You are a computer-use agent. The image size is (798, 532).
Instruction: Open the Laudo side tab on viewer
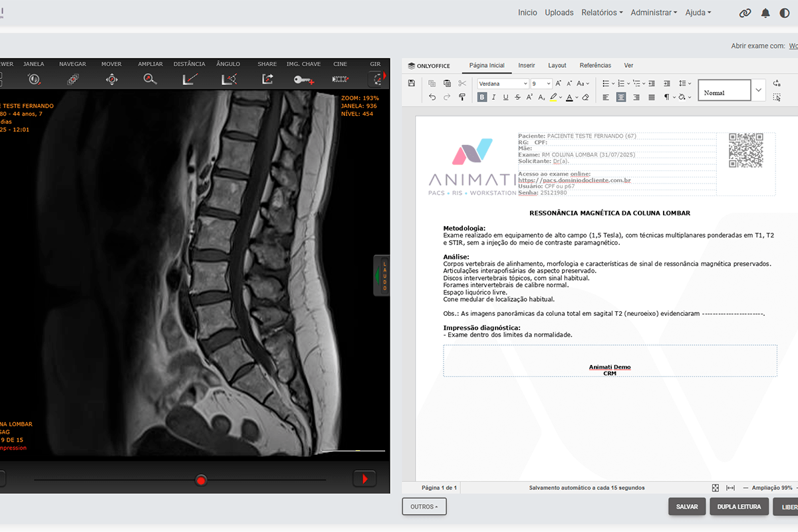coord(382,275)
